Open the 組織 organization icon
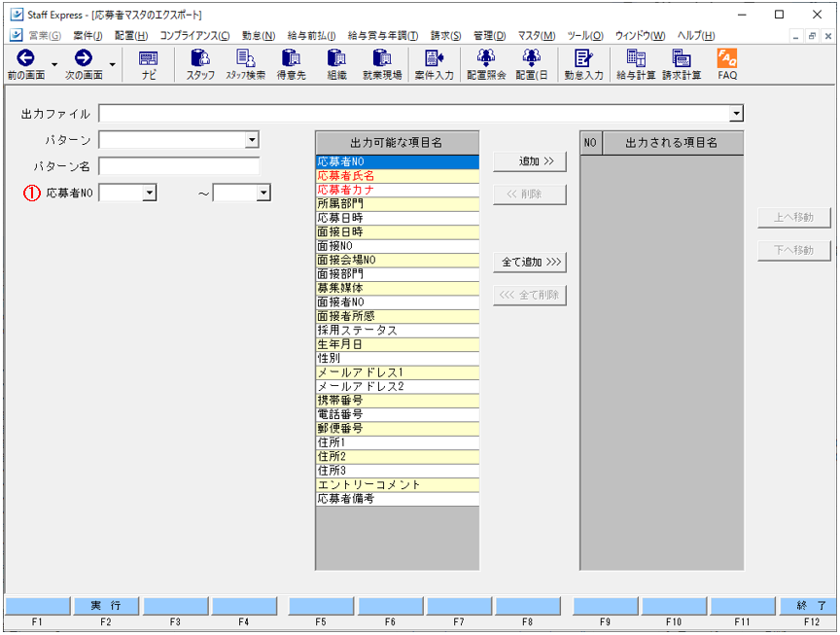The width and height of the screenshot is (840, 635). [x=336, y=64]
